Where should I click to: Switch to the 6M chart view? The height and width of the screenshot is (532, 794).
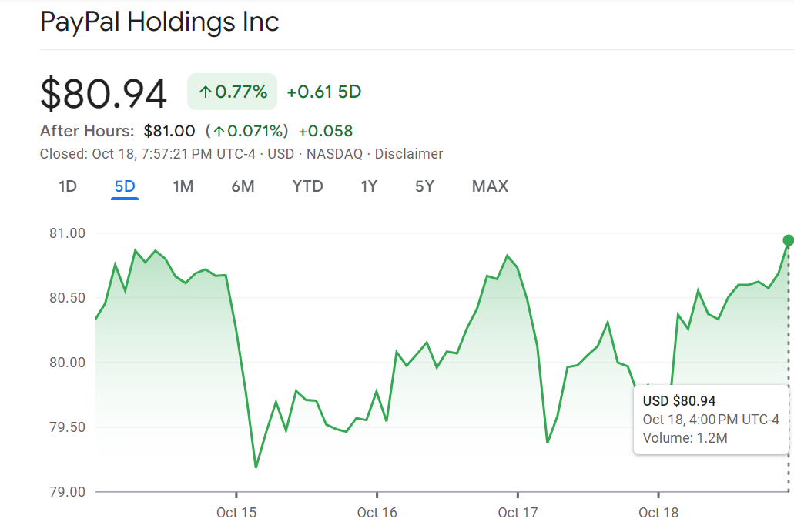(242, 186)
